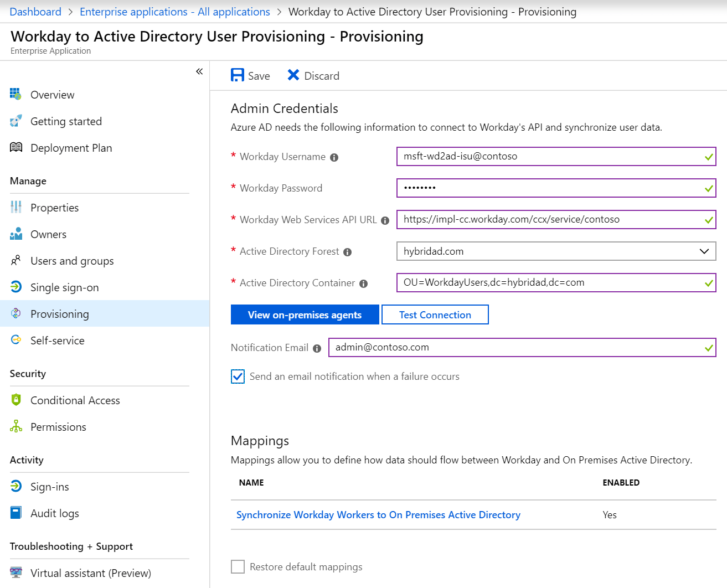Open Deployment Plan from the sidebar
The height and width of the screenshot is (588, 727).
tap(71, 148)
